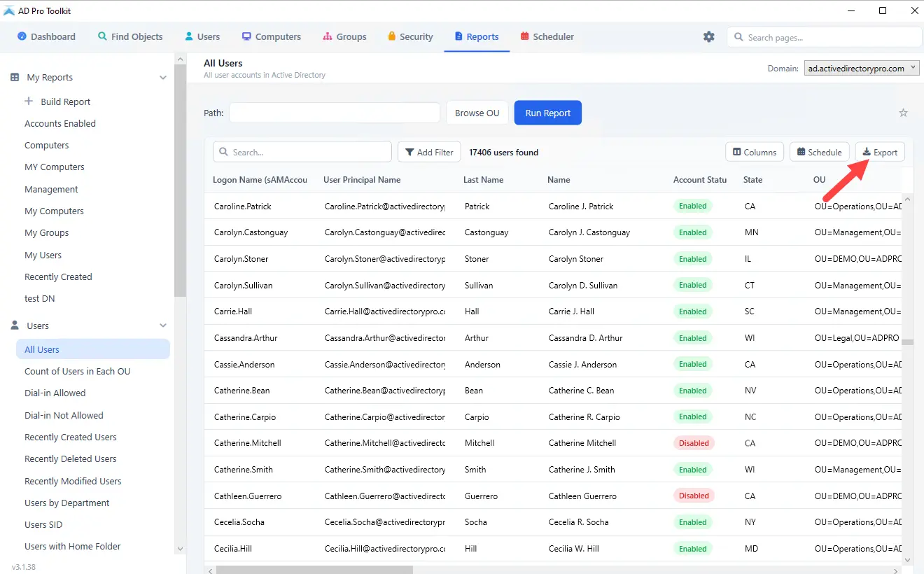Click the sidebar scroll down arrow

pyautogui.click(x=180, y=549)
